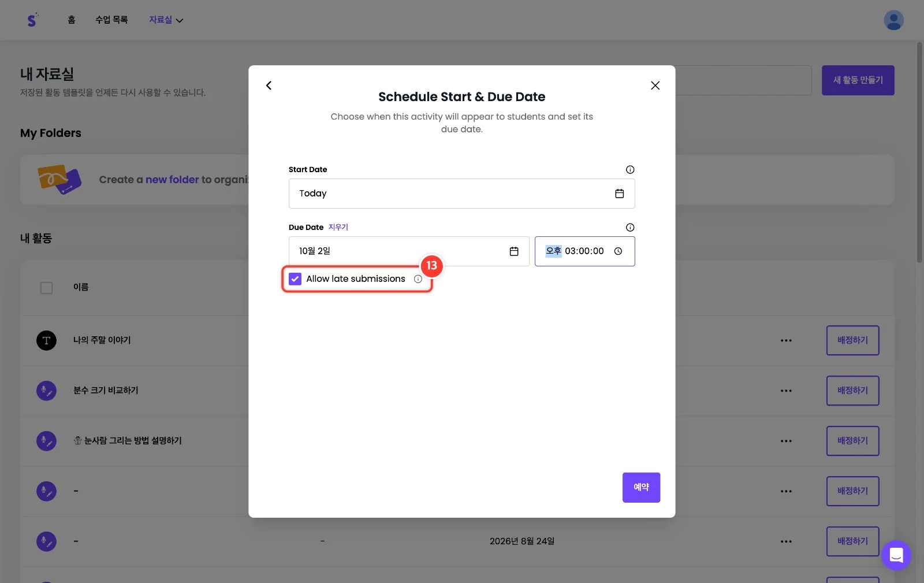Click the Start Date info icon
Viewport: 924px width, 583px height.
[630, 169]
